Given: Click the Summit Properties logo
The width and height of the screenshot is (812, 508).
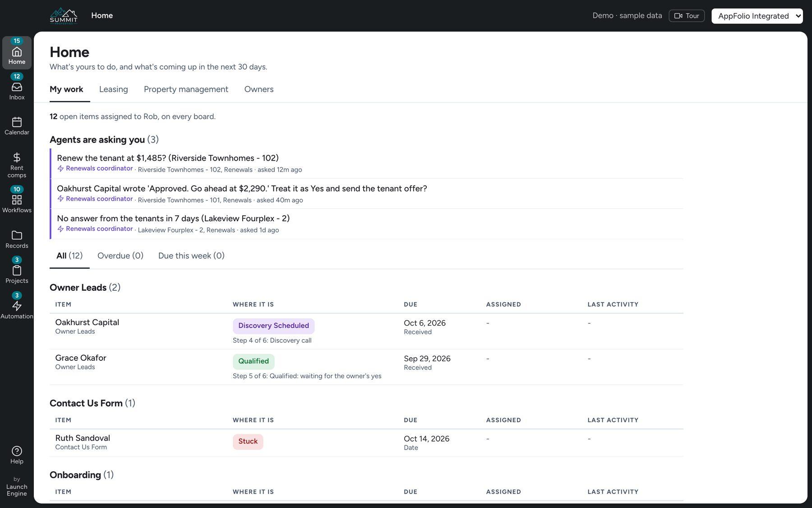Looking at the screenshot, I should 64,16.
